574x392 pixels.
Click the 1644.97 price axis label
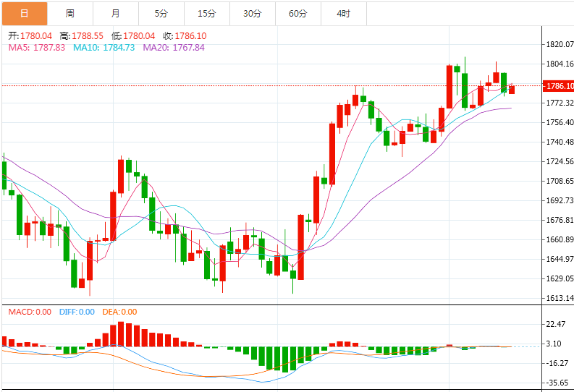(560, 259)
